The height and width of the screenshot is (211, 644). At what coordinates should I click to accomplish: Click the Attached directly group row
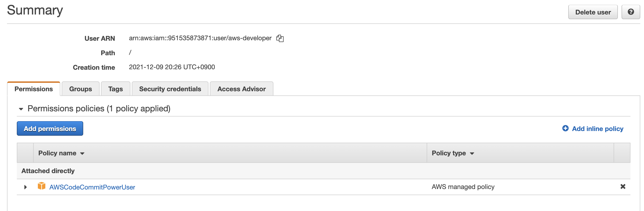tap(323, 171)
